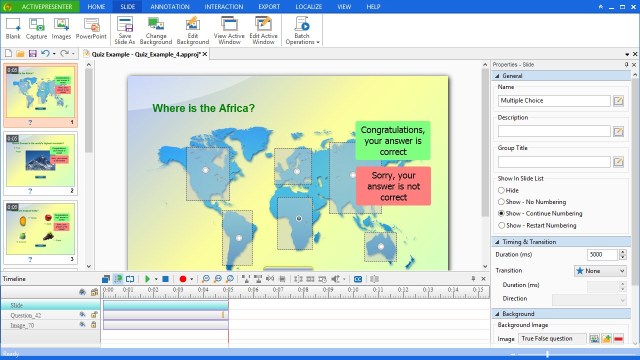640x360 pixels.
Task: Click the first zoom icon in timeline toolbar
Action: [206, 279]
